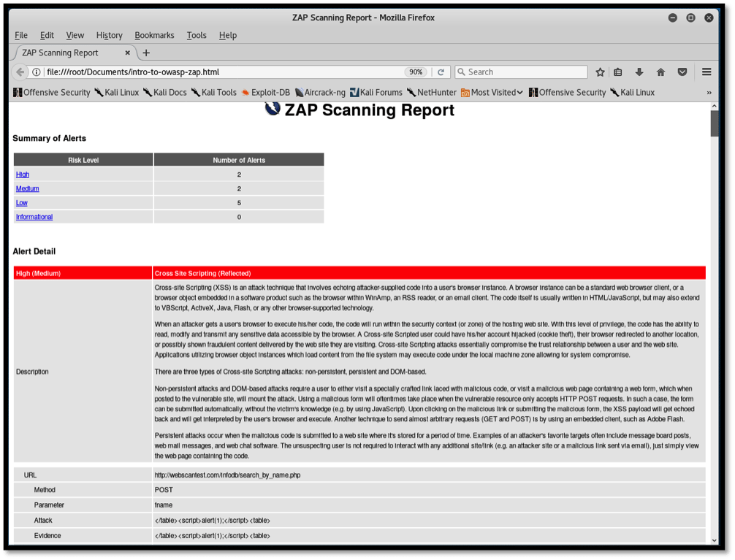Image resolution: width=735 pixels, height=560 pixels.
Task: Bookmark this page with the star icon
Action: 600,72
